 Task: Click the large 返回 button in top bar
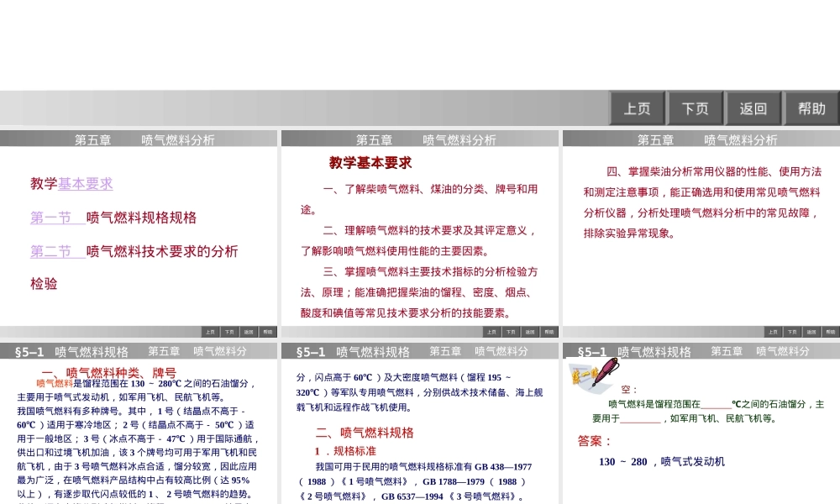[x=753, y=108]
